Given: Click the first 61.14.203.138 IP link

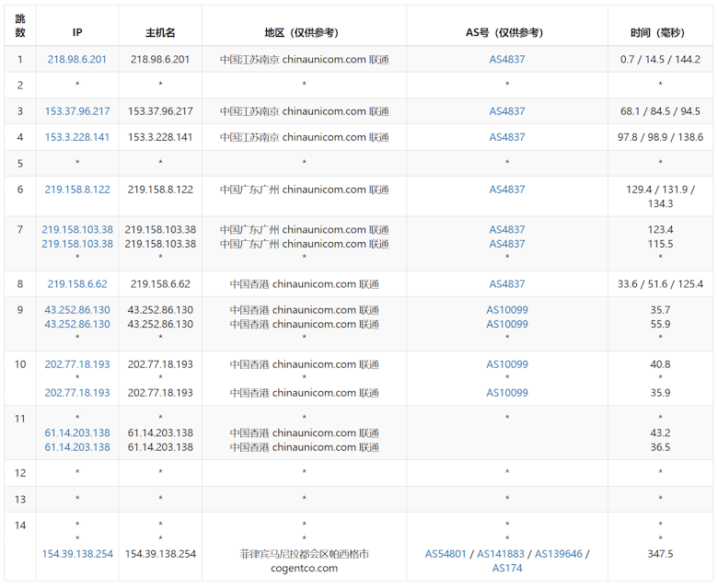Looking at the screenshot, I should coord(77,432).
